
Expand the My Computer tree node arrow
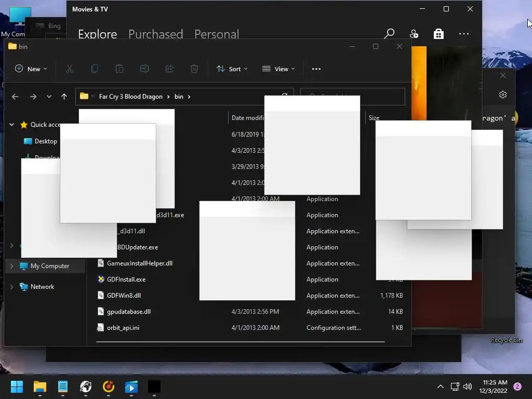pos(11,266)
